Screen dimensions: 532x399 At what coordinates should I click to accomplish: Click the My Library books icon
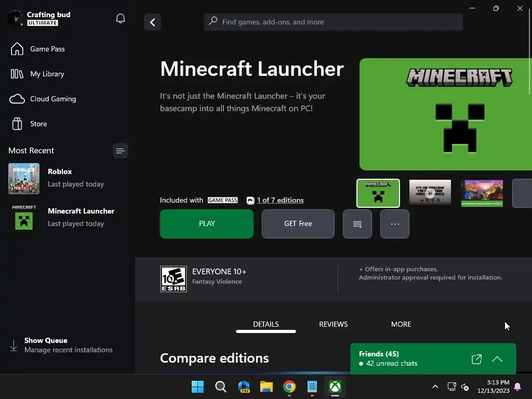[x=17, y=74]
